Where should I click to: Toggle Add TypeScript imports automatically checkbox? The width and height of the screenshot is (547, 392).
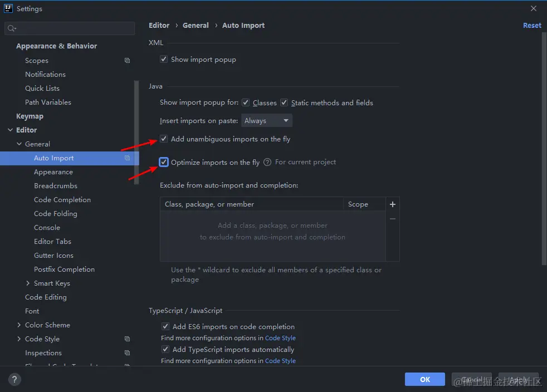tap(165, 349)
